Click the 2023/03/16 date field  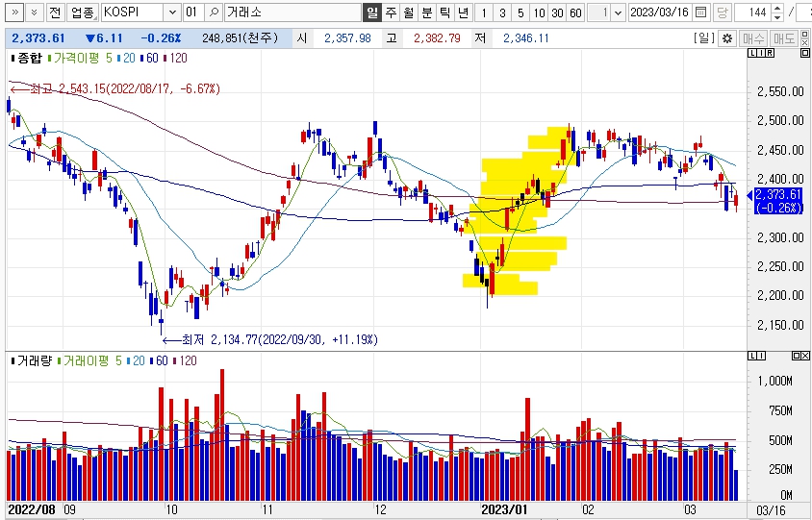(660, 12)
